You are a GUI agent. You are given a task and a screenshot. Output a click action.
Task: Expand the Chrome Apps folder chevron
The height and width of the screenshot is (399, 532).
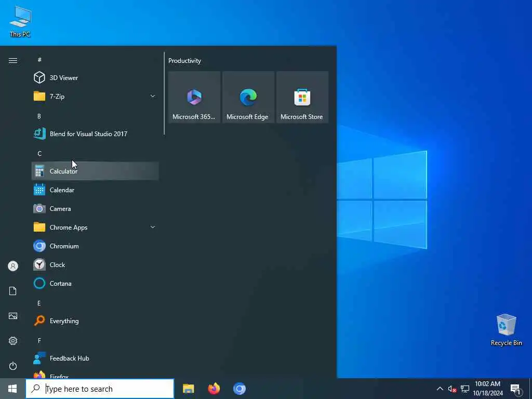[153, 227]
